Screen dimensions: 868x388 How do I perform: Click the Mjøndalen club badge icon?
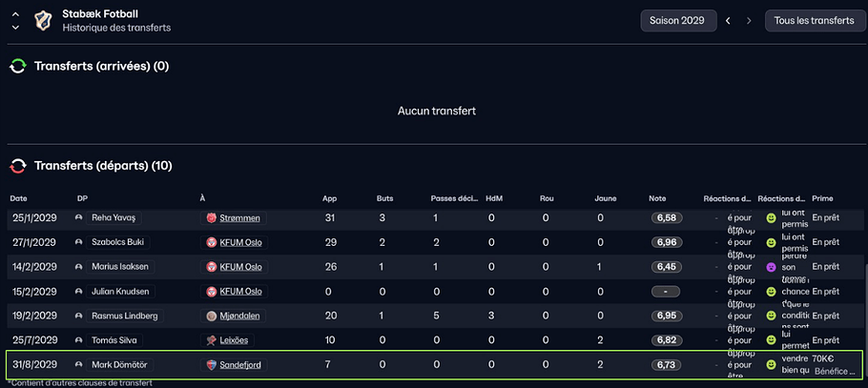tap(211, 316)
